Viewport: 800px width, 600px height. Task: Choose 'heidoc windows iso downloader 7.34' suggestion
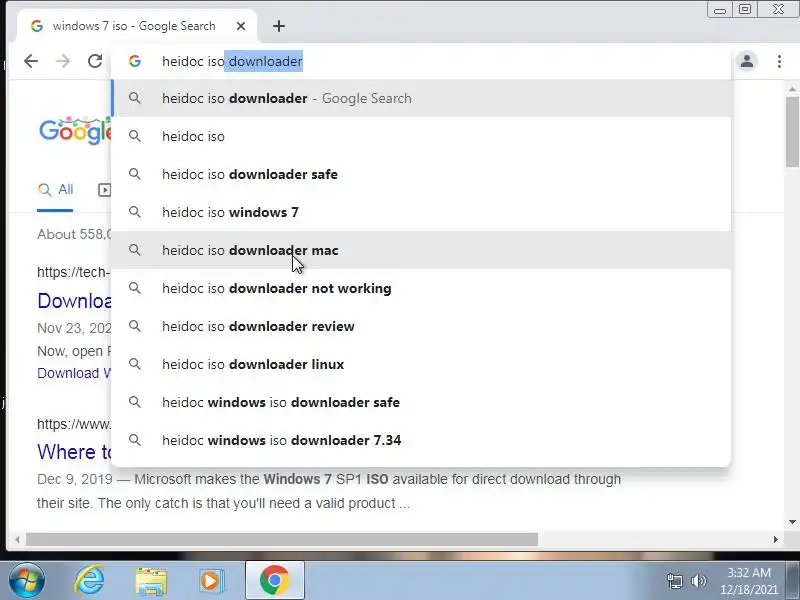point(421,440)
